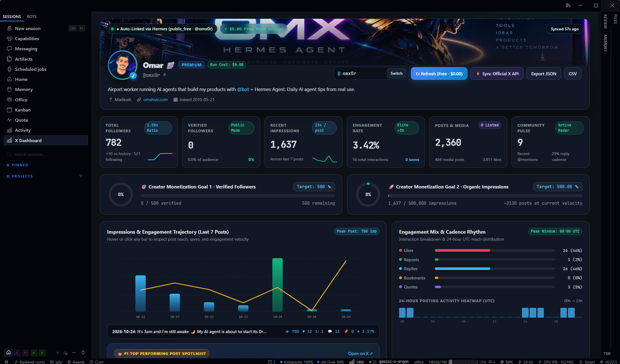This screenshot has width=620, height=364.
Task: Open profile link arrow next to @omx0r
Action: pyautogui.click(x=164, y=75)
